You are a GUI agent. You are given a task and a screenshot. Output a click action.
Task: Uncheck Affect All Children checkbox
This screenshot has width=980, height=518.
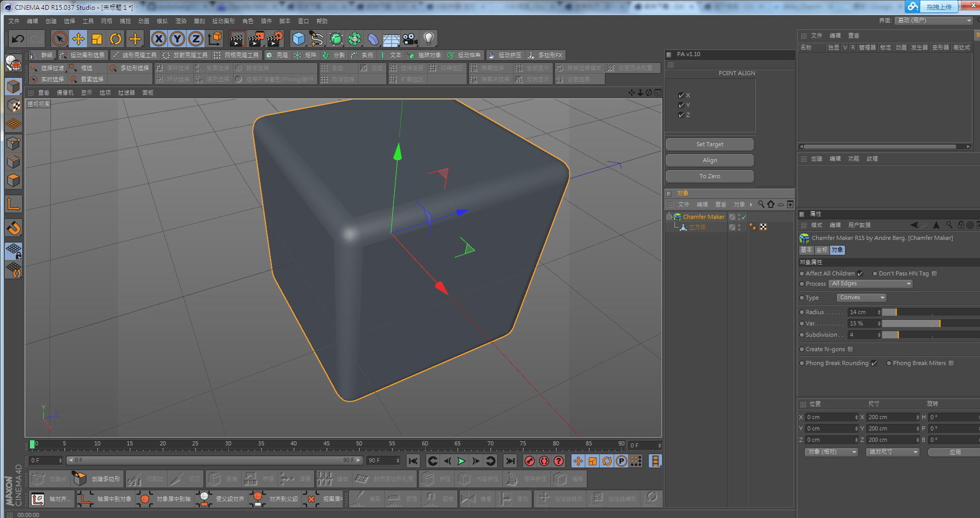pyautogui.click(x=860, y=273)
